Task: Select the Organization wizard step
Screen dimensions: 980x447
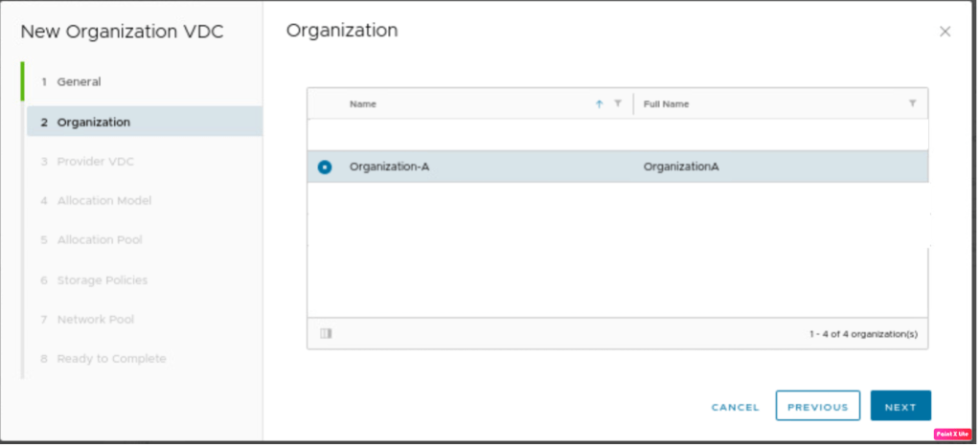Action: 93,122
